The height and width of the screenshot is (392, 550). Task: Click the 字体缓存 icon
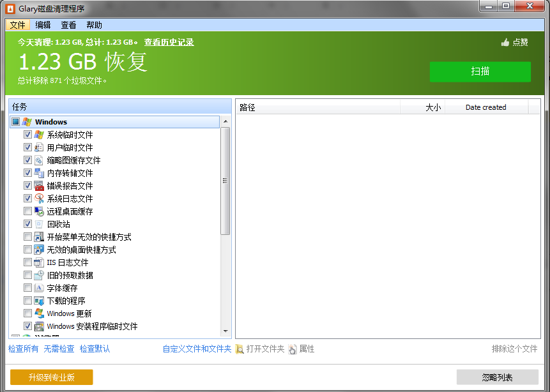(x=39, y=288)
